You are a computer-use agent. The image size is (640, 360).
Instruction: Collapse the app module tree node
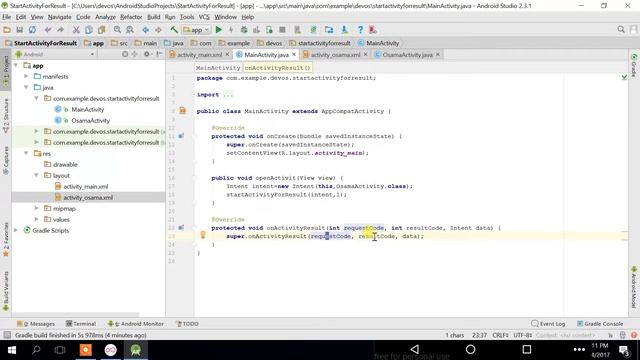(16, 65)
